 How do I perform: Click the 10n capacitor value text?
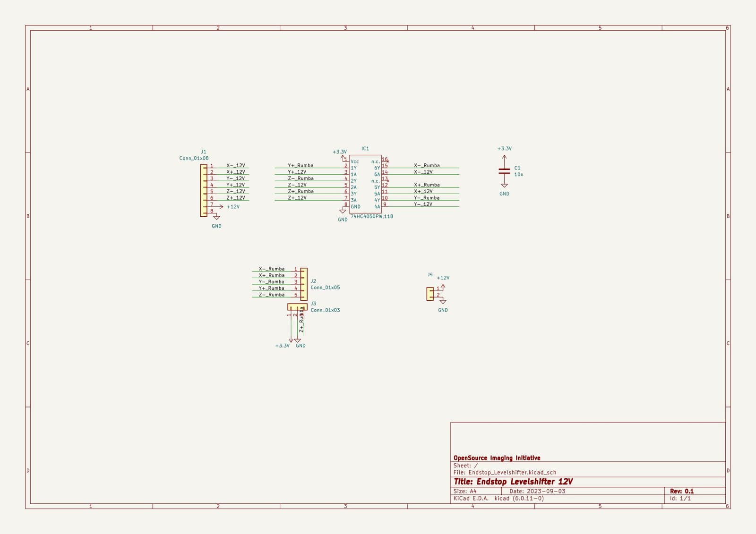(x=519, y=174)
